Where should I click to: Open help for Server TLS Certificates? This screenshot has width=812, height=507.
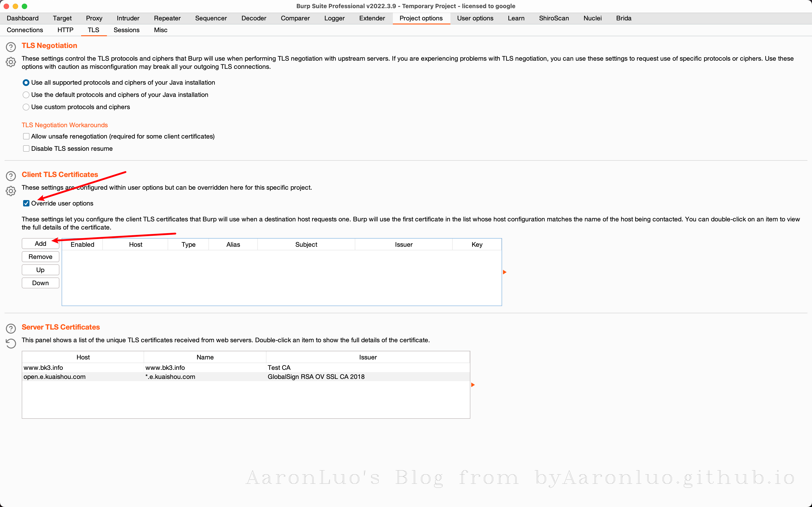click(11, 329)
